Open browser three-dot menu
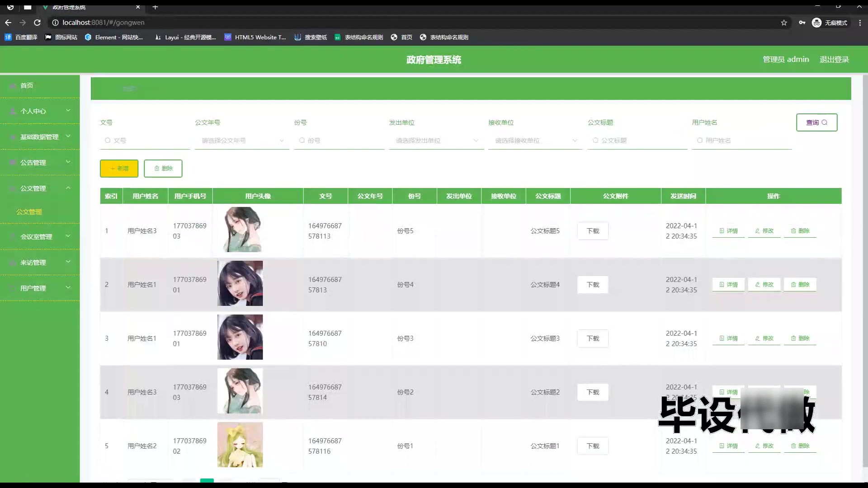The image size is (868, 488). coord(860,23)
